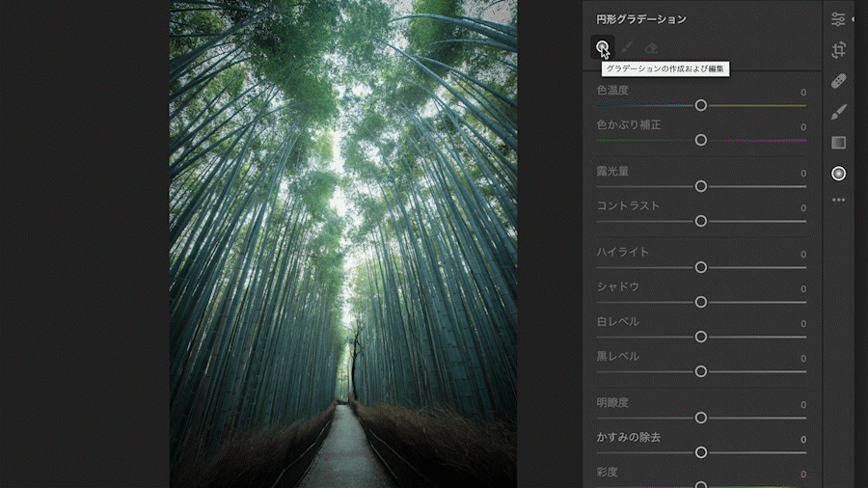Click the ハイライト label
The height and width of the screenshot is (488, 868).
[x=622, y=252]
